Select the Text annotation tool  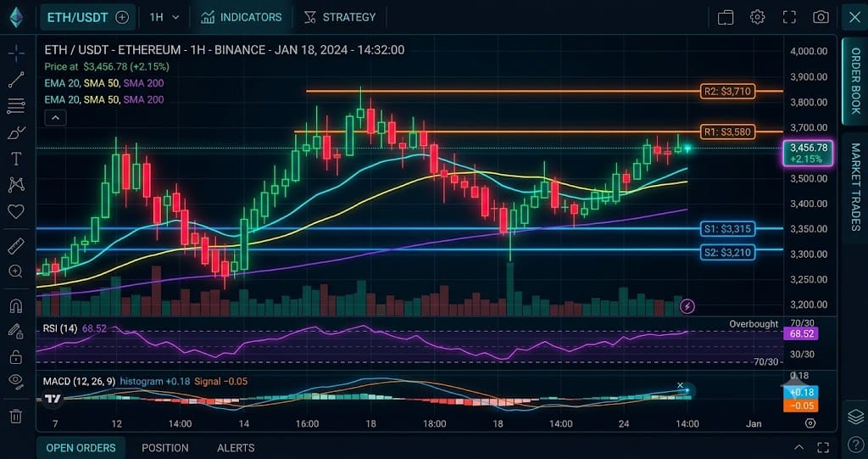pos(16,160)
